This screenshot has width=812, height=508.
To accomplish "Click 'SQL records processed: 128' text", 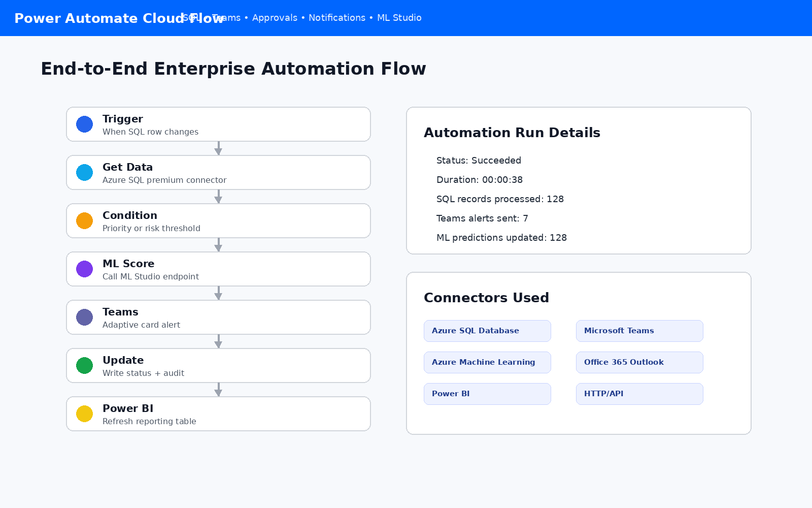I will [500, 199].
